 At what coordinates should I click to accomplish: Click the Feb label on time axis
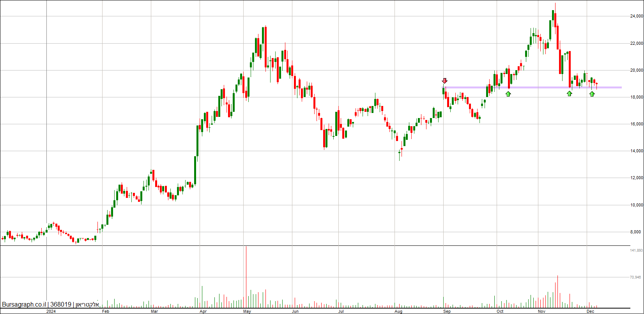point(106,312)
